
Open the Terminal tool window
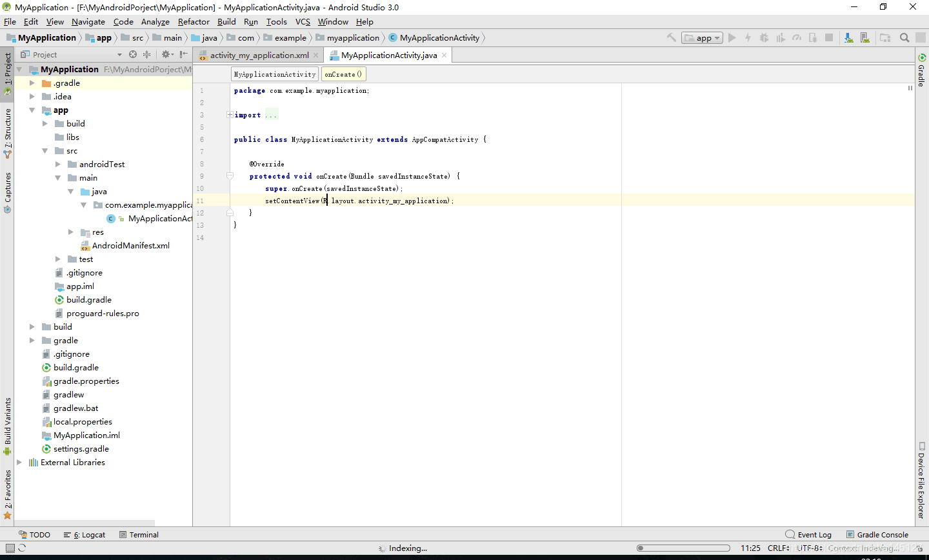coord(137,535)
